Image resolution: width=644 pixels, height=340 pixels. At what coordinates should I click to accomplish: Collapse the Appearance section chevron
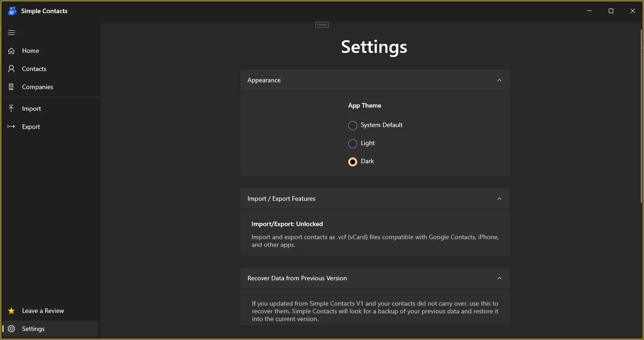pos(499,80)
